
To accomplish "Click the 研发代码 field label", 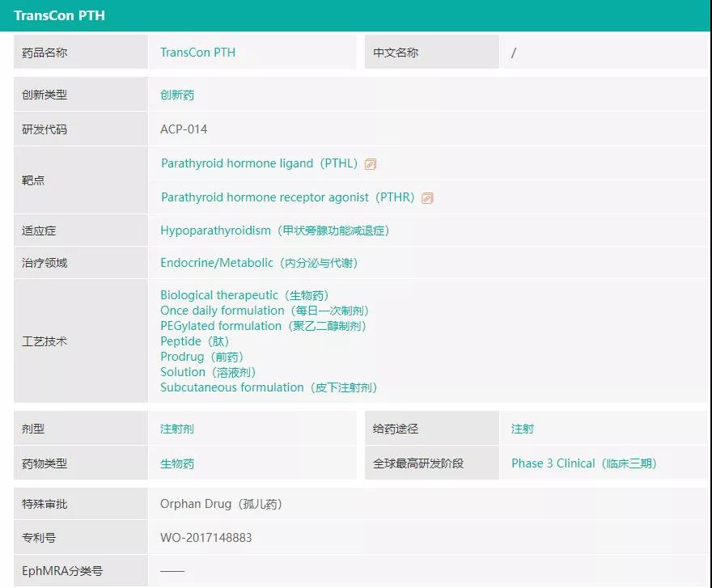I will pos(44,129).
